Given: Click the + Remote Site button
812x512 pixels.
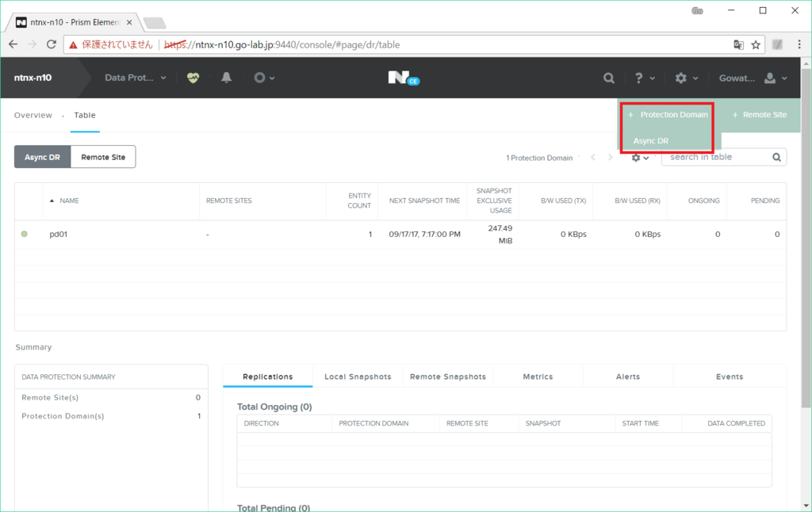Looking at the screenshot, I should point(759,114).
